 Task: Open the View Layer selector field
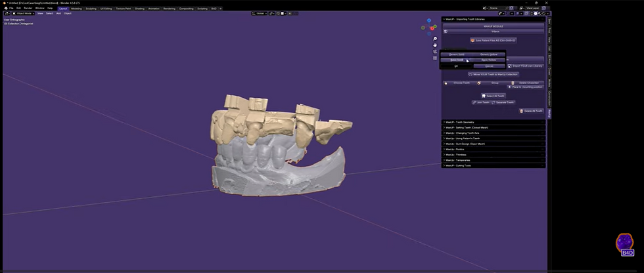point(532,8)
